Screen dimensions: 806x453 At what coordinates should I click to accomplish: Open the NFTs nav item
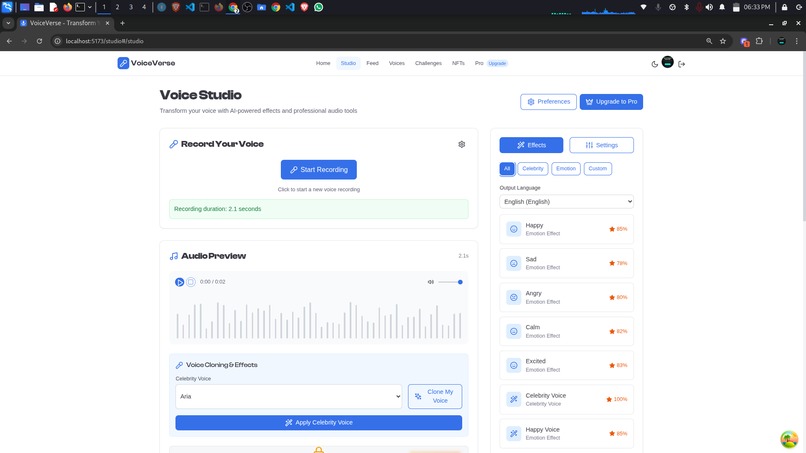coord(458,63)
